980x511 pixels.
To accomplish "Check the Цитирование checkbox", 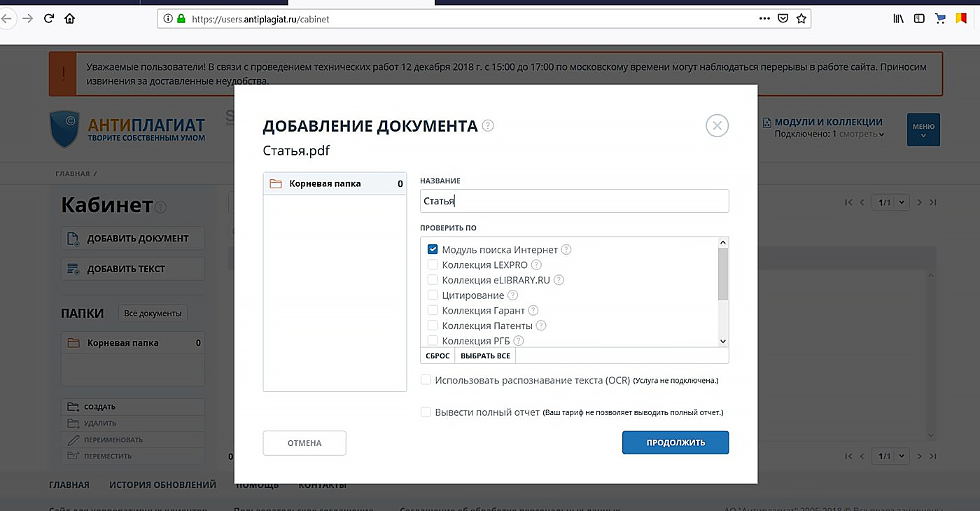I will point(433,295).
